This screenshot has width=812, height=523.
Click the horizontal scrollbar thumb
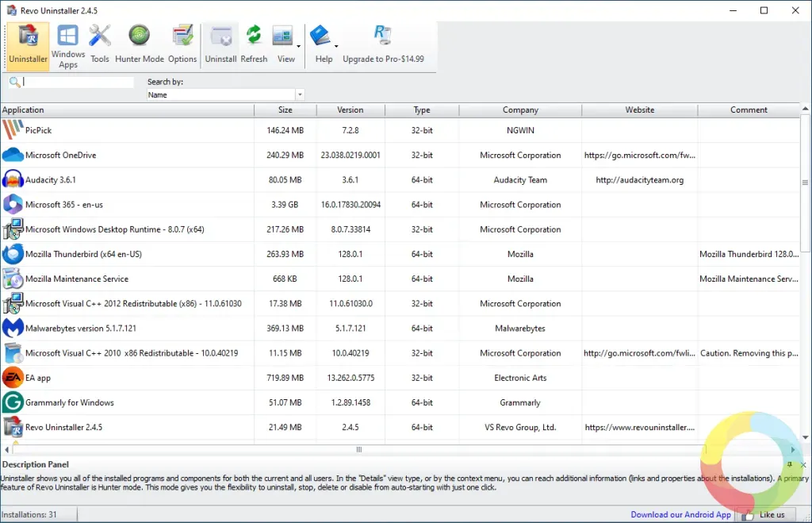click(x=358, y=449)
